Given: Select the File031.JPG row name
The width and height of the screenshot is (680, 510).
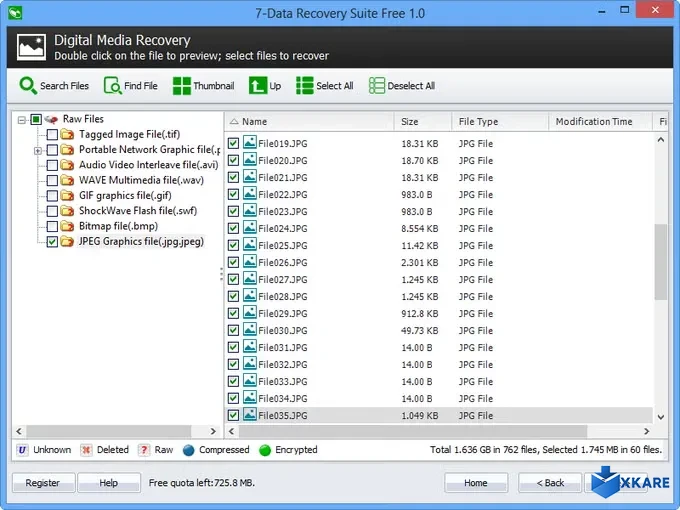Looking at the screenshot, I should [x=283, y=348].
